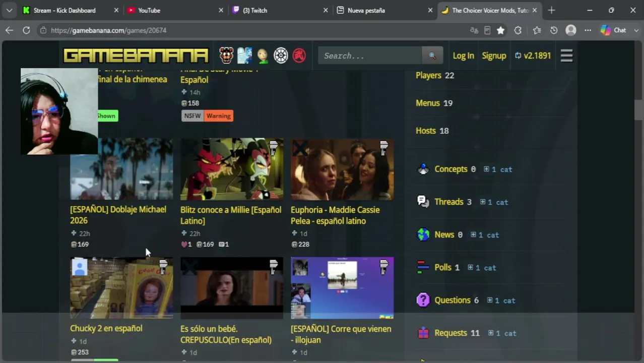Open a new browser tab

551,10
